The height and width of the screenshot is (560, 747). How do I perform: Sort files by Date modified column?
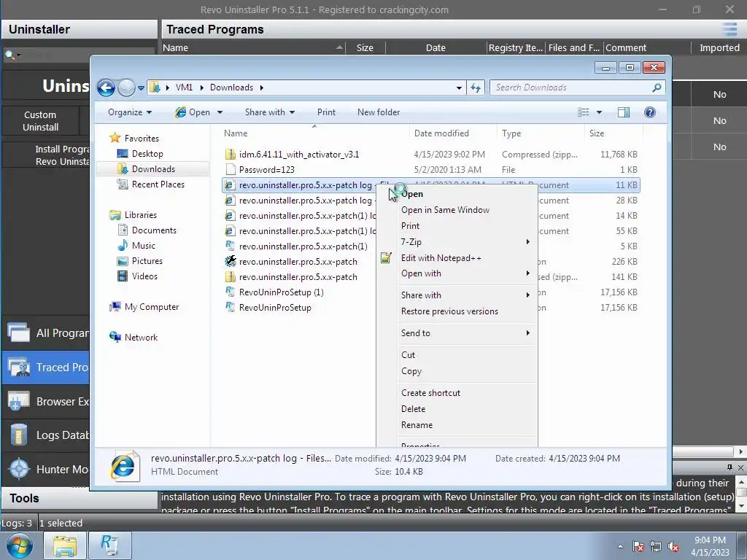pos(452,133)
